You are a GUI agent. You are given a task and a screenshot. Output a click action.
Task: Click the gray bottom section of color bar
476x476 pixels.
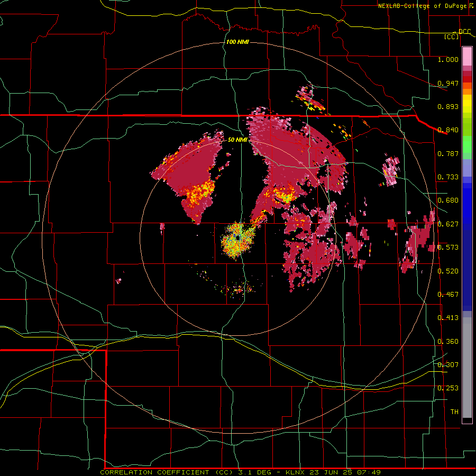pyautogui.click(x=467, y=368)
